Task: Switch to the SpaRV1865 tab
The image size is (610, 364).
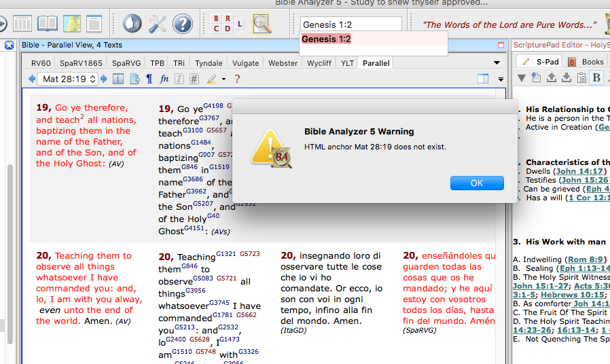Action: [x=81, y=63]
